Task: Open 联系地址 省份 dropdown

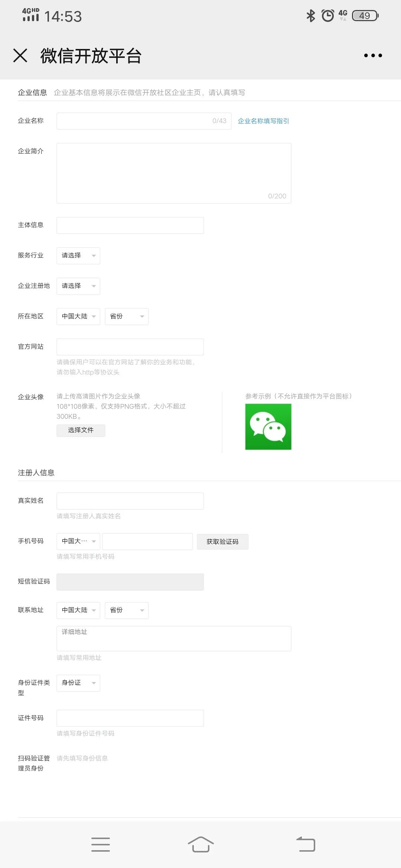Action: point(127,610)
